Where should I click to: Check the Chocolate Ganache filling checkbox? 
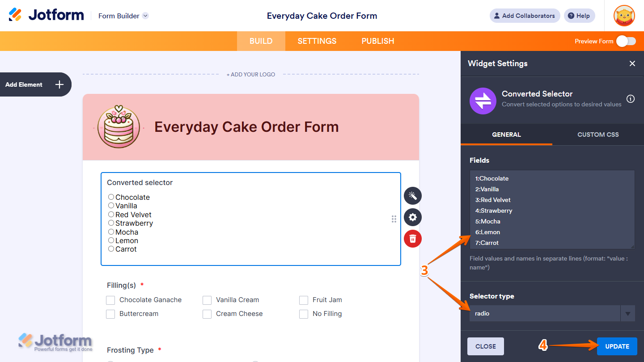click(x=110, y=300)
